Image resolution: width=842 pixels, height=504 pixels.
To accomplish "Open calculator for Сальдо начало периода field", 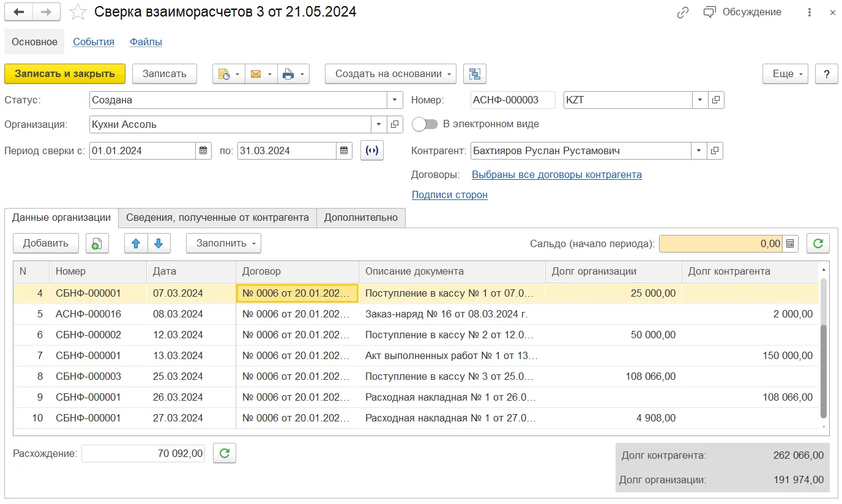I will pyautogui.click(x=791, y=243).
